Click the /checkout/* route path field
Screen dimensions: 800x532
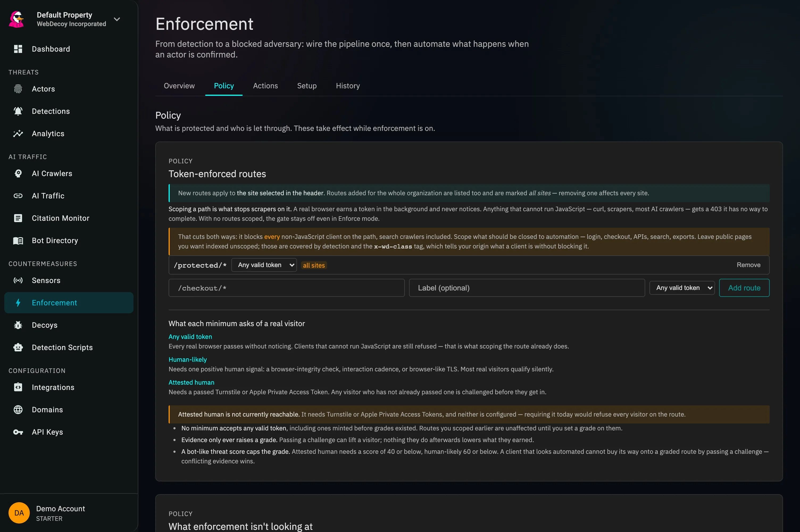[x=286, y=288]
